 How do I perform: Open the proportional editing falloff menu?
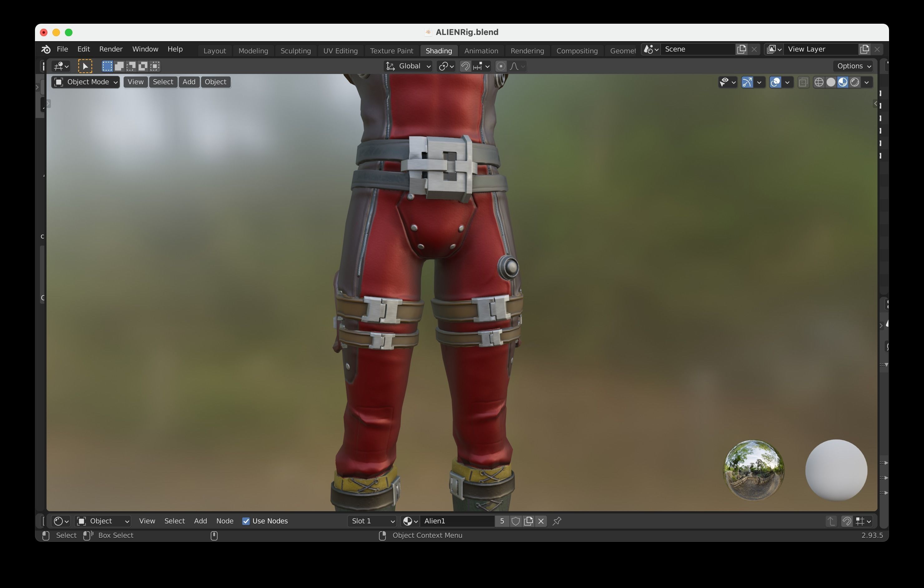pos(517,66)
